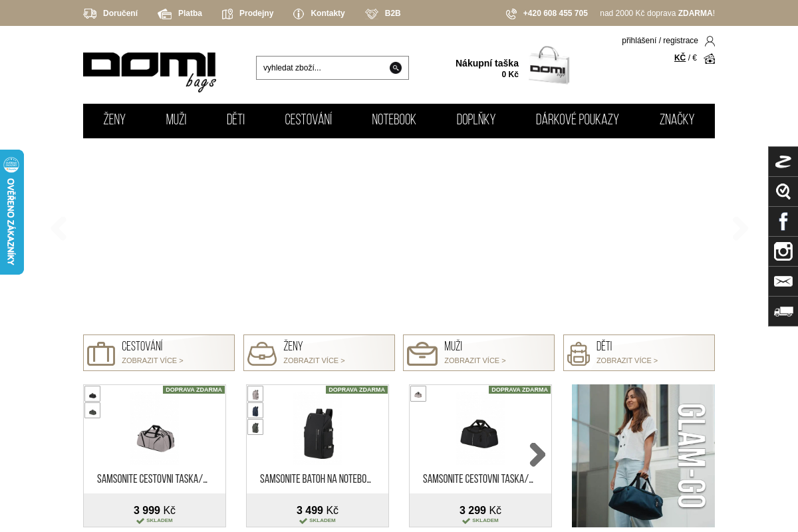Image resolution: width=798 pixels, height=532 pixels.
Task: Click the briefcase icon in Muži tile
Action: (422, 353)
